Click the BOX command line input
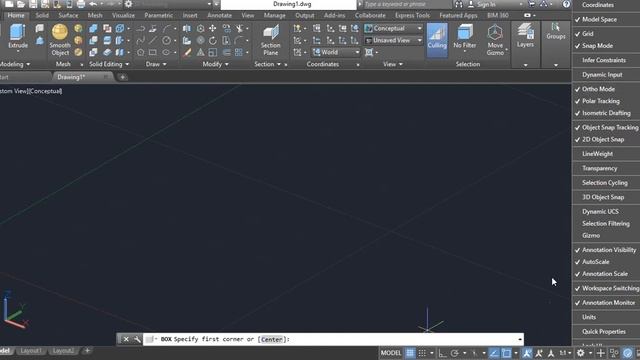The height and width of the screenshot is (360, 640). click(x=333, y=339)
